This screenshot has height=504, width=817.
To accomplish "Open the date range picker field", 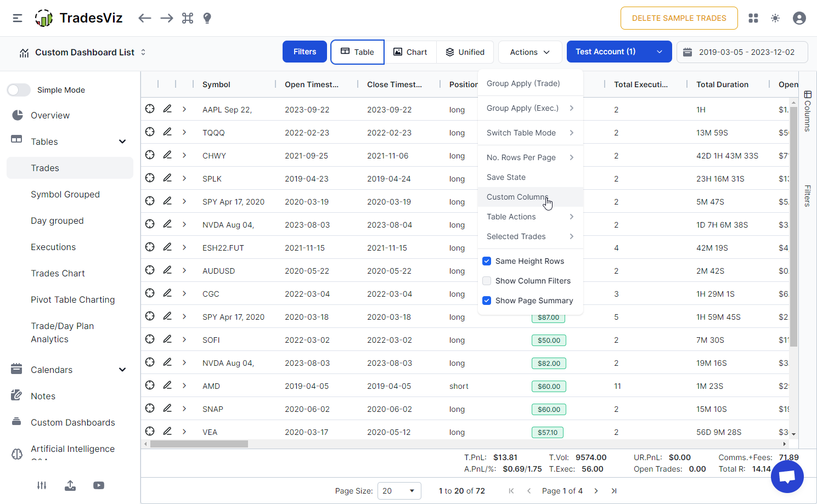I will (742, 52).
